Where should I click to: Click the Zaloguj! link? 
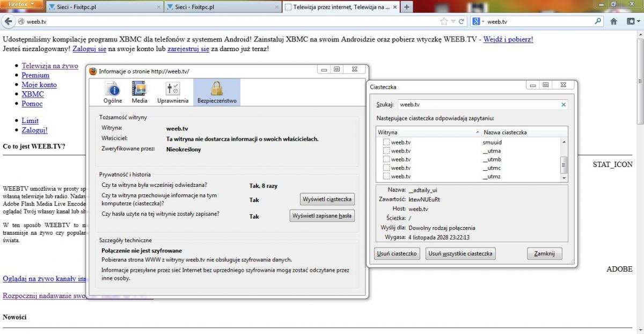point(35,130)
